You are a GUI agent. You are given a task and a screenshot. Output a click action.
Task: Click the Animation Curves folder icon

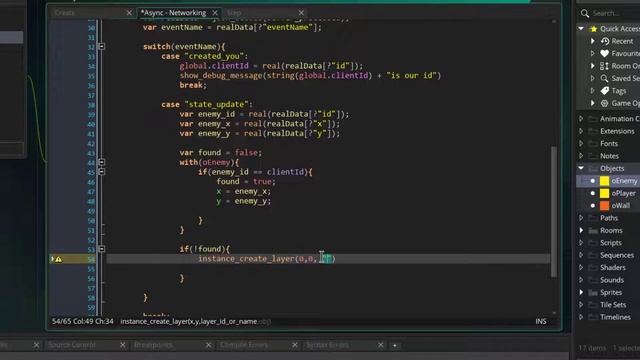(593, 119)
